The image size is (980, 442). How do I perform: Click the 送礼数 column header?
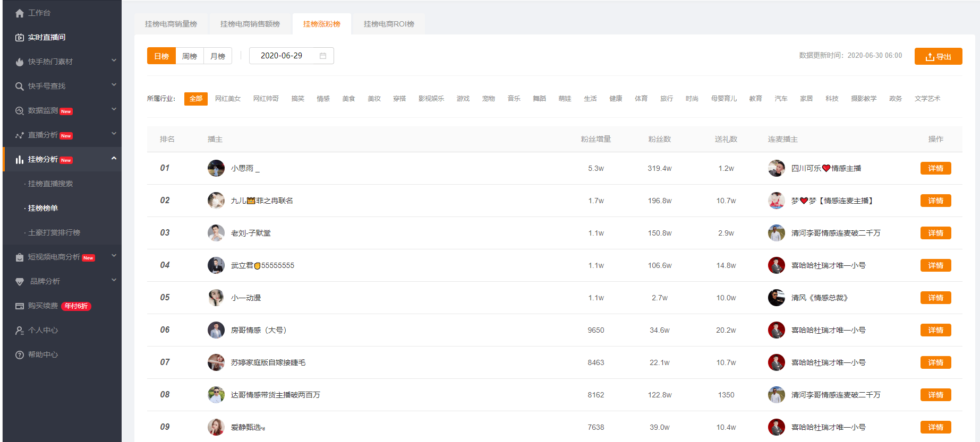(x=726, y=139)
